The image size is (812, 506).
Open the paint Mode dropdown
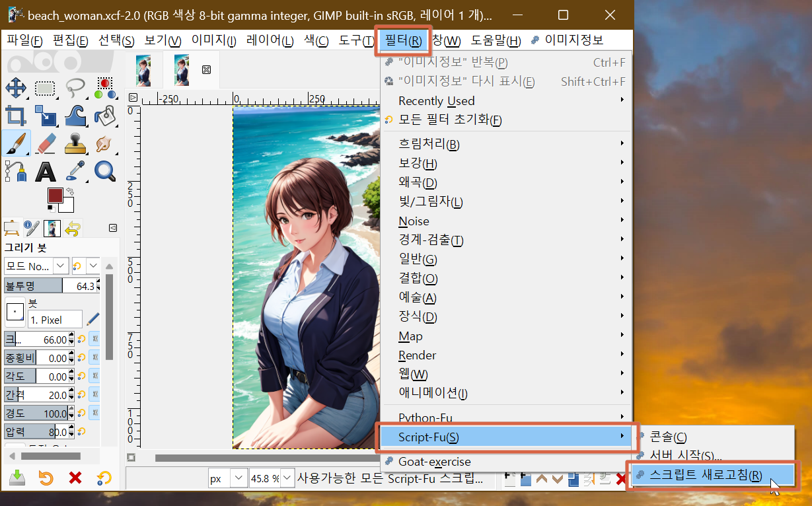[x=36, y=266]
